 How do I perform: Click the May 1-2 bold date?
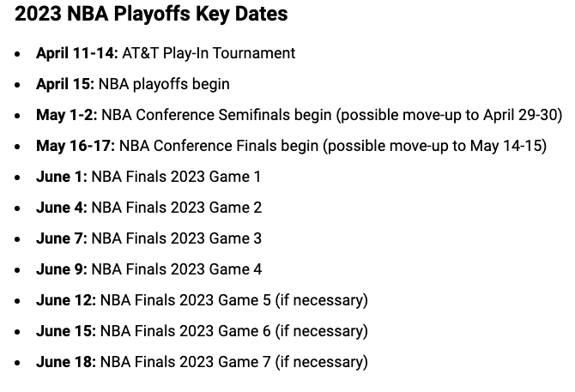pyautogui.click(x=67, y=115)
